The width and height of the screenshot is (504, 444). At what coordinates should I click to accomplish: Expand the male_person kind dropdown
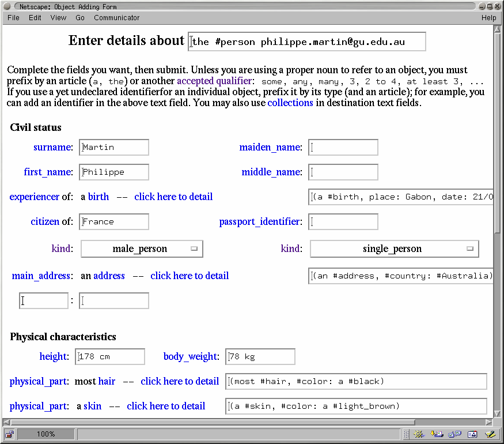142,249
